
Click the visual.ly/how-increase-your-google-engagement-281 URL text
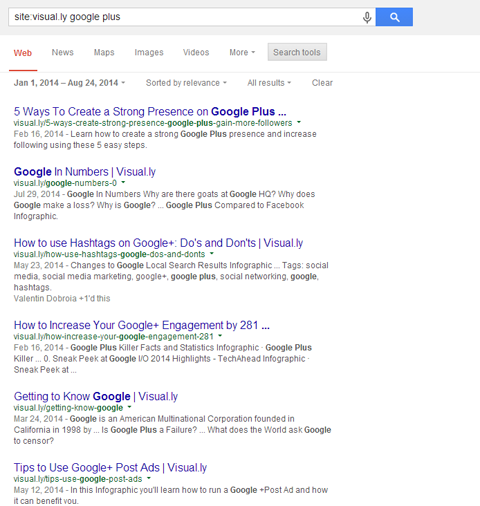[x=114, y=336]
